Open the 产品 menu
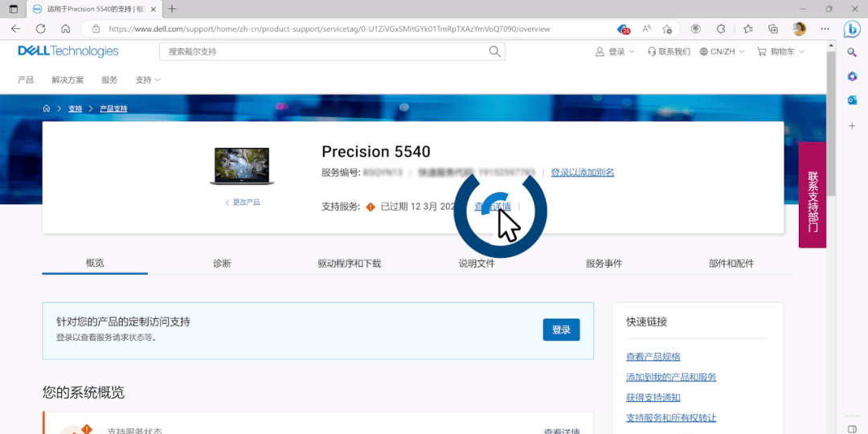This screenshot has height=434, width=868. coord(26,80)
